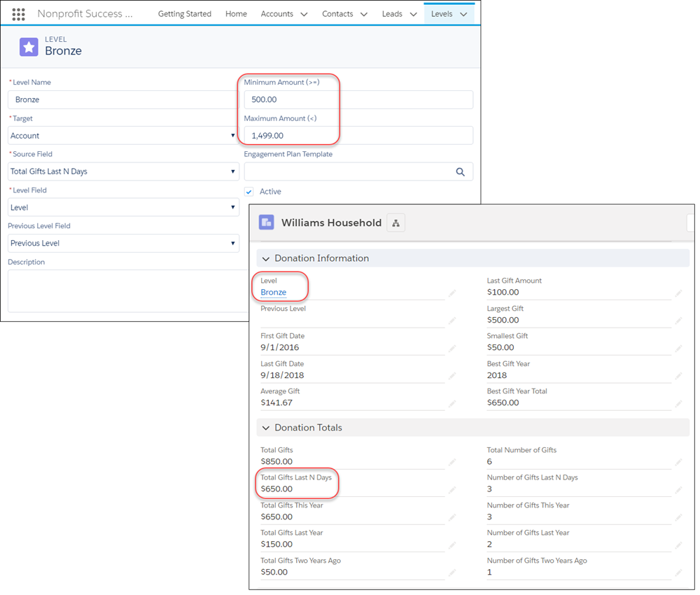700x595 pixels.
Task: Edit Largest Gift pencil icon
Action: pyautogui.click(x=678, y=321)
